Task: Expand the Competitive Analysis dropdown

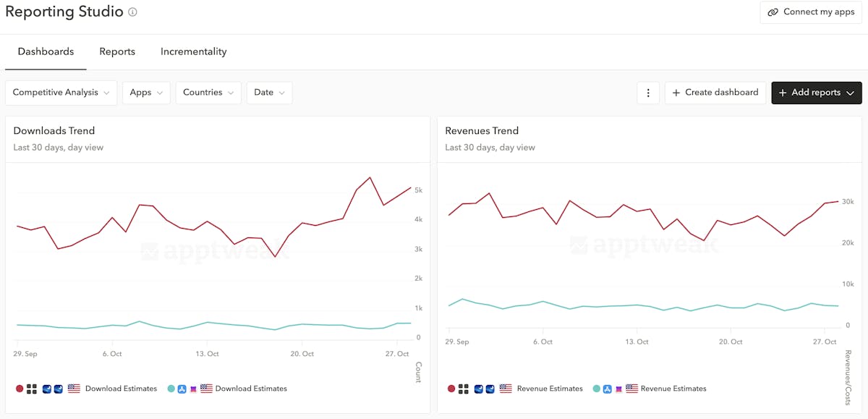Action: tap(61, 93)
